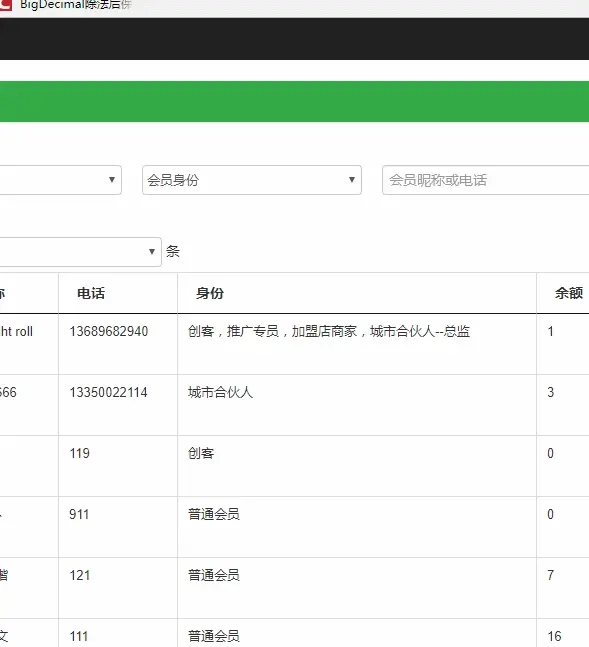Select the row with phone 111
Image resolution: width=589 pixels, height=647 pixels.
(x=294, y=633)
